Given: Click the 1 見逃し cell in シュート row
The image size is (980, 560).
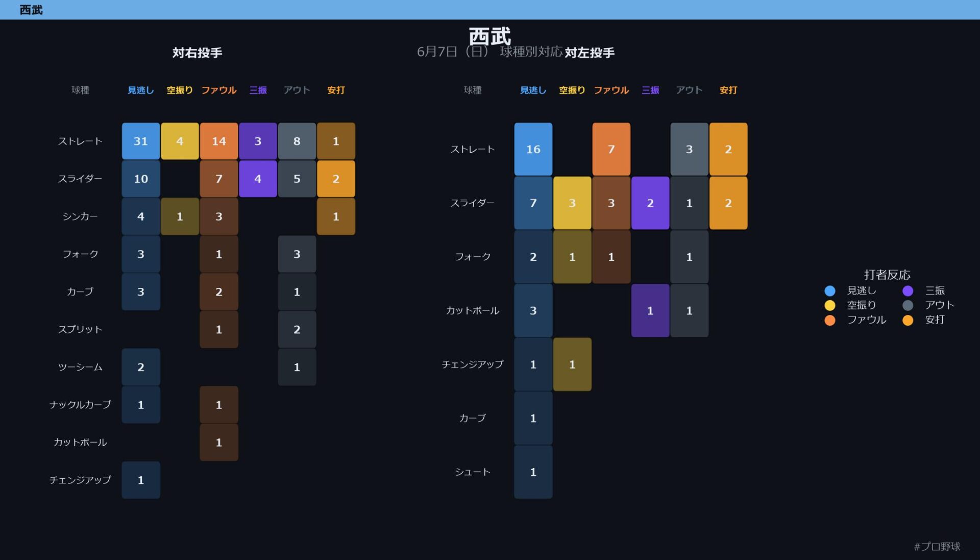Looking at the screenshot, I should [x=533, y=472].
